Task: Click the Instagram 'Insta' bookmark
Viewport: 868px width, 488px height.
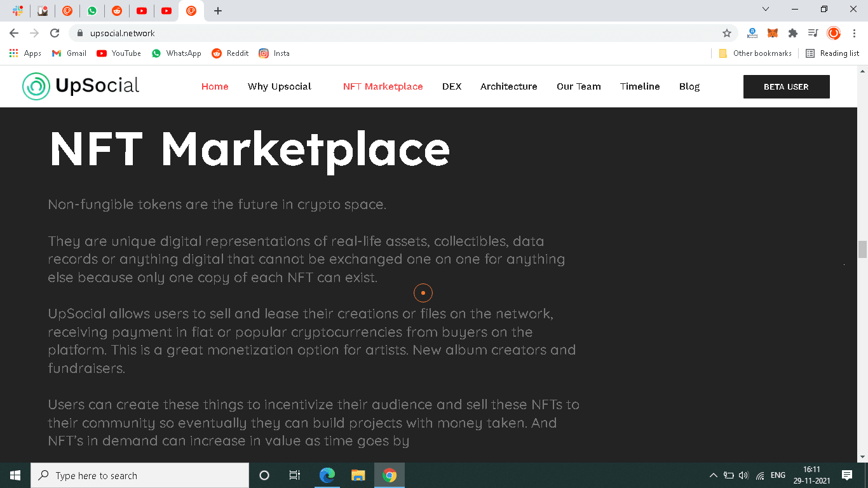Action: [275, 53]
